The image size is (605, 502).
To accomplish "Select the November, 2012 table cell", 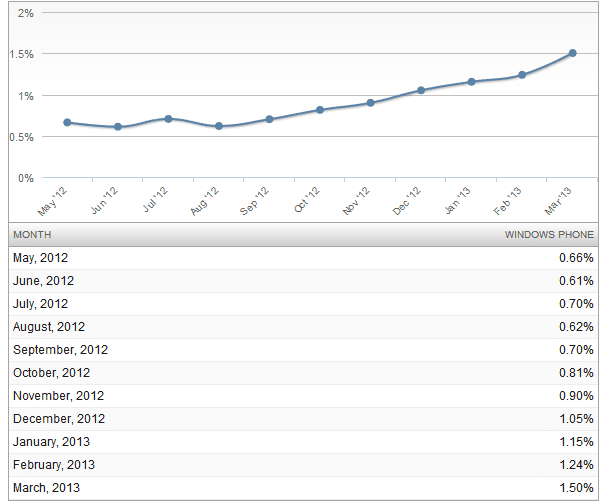I will point(58,396).
